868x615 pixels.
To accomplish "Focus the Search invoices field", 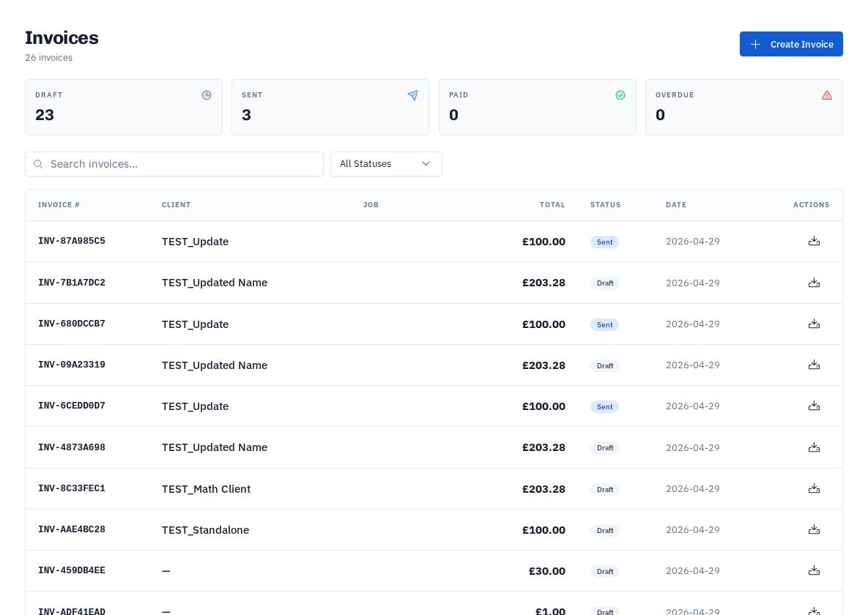I will tap(174, 164).
